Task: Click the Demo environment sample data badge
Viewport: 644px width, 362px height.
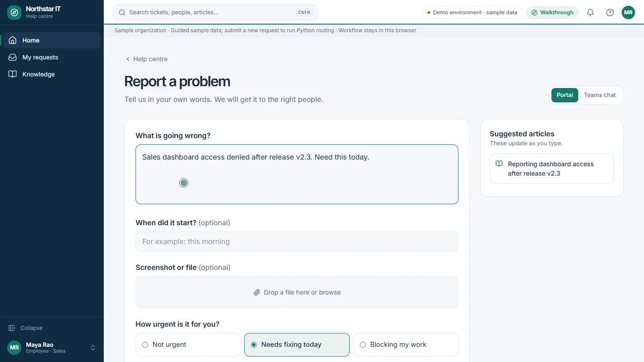Action: click(472, 13)
